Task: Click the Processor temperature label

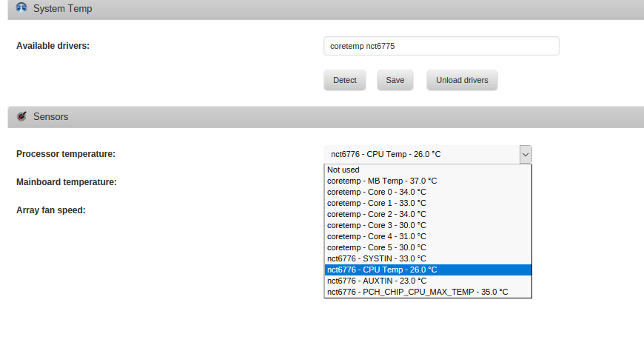Action: [66, 154]
